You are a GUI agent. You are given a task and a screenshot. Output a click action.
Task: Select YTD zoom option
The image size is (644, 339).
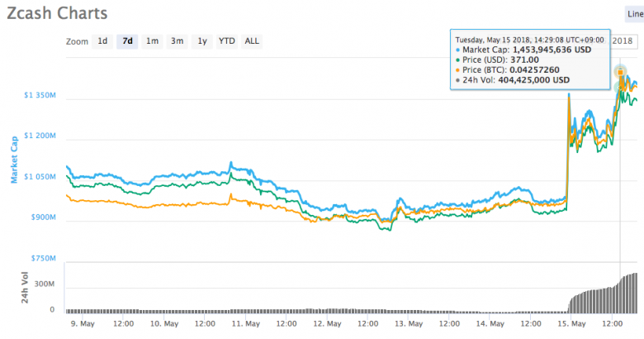click(227, 41)
